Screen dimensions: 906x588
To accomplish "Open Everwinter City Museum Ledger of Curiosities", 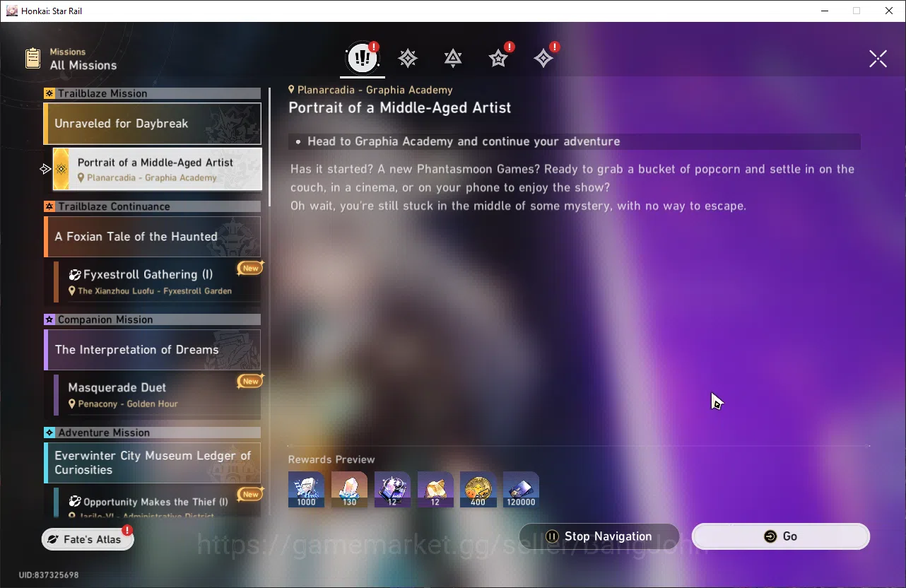I will (152, 463).
